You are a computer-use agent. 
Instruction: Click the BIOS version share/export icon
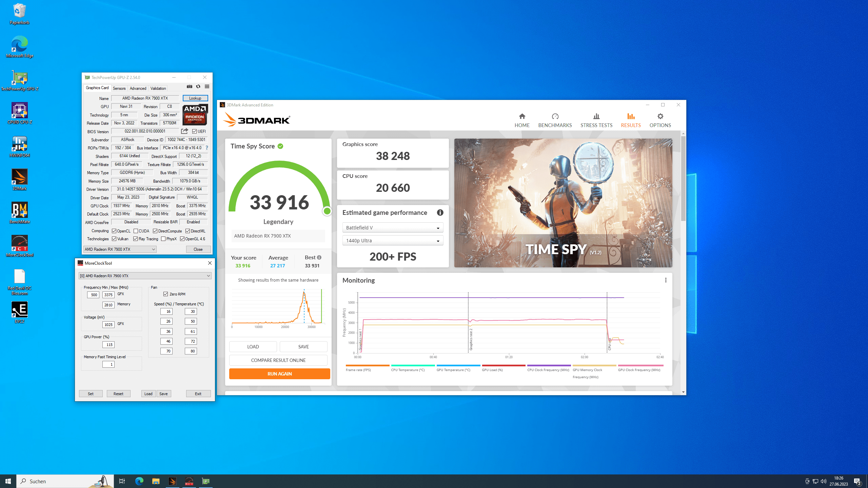pyautogui.click(x=184, y=131)
